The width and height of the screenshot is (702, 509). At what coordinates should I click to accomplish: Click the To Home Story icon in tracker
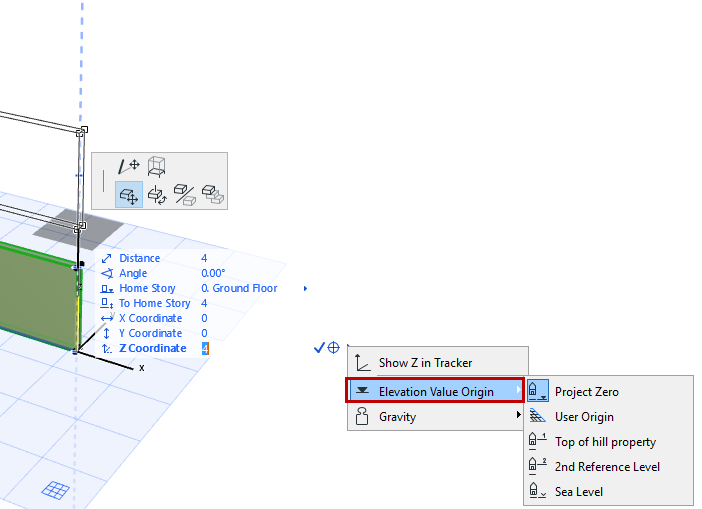107,304
